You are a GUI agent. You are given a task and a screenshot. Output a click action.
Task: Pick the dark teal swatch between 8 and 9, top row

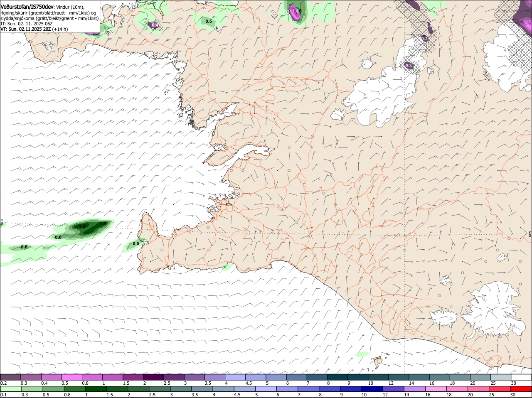(337, 377)
